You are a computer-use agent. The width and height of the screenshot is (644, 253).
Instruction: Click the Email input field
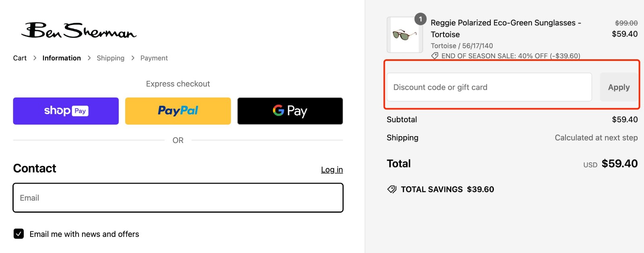[178, 197]
